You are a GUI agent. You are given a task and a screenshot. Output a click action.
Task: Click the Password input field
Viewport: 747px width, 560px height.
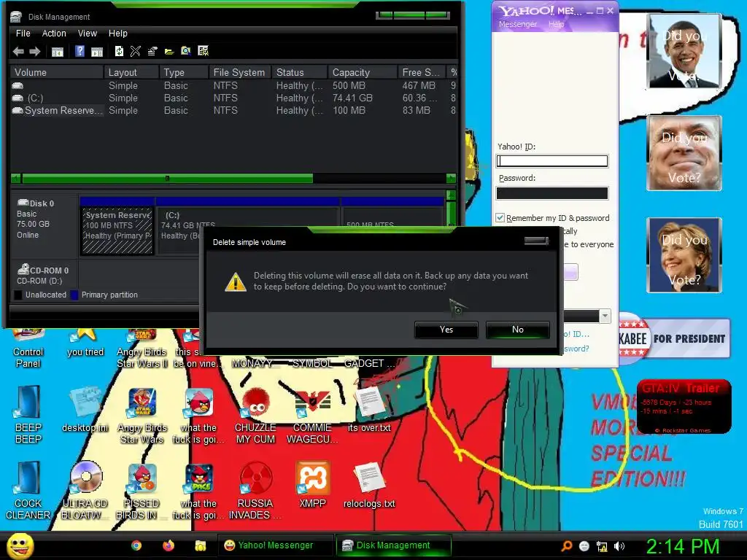[x=552, y=192]
